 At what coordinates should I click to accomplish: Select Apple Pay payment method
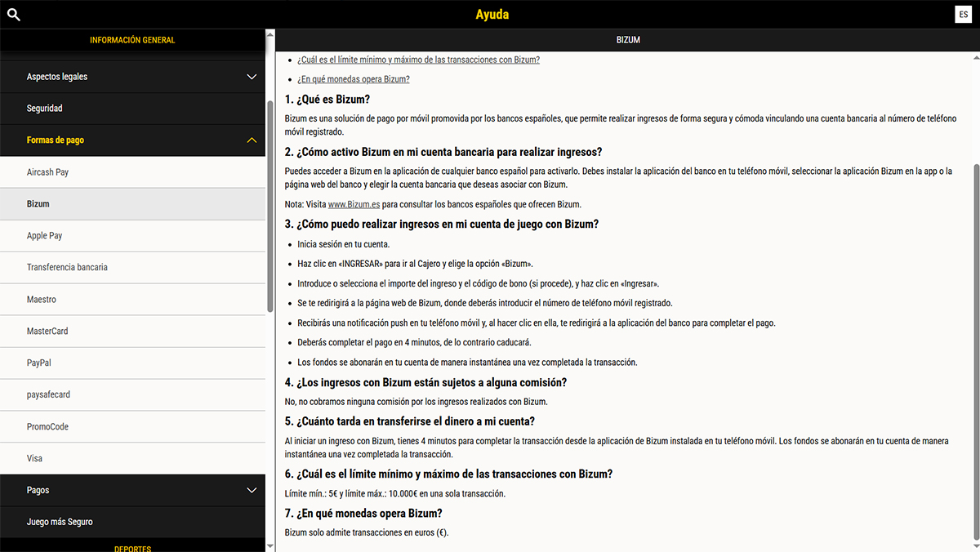132,236
